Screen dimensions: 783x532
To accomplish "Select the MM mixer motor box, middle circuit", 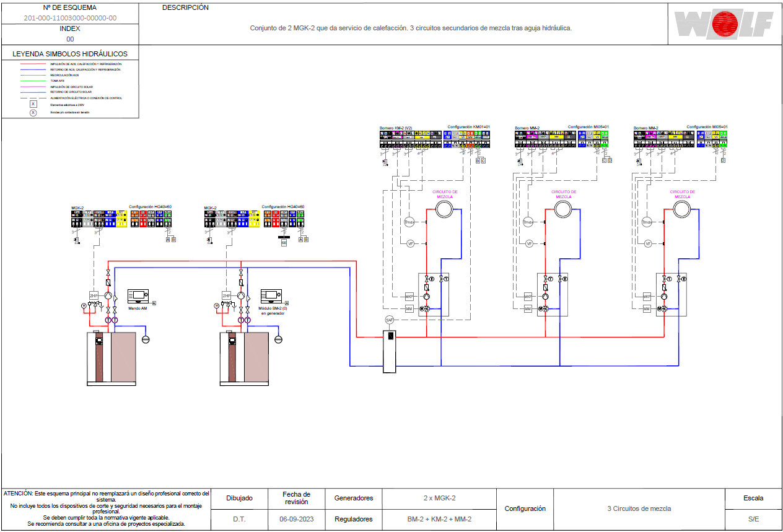I will [x=528, y=308].
